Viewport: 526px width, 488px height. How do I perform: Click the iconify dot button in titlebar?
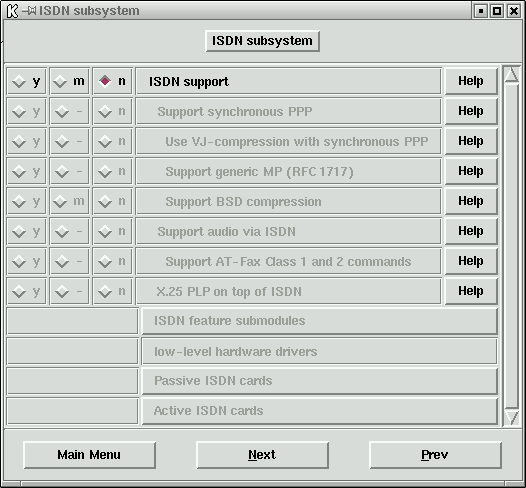point(481,11)
